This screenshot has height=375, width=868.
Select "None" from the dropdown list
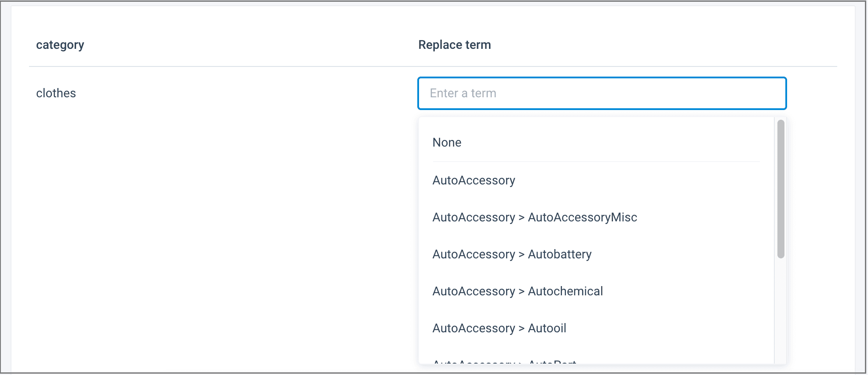point(447,143)
